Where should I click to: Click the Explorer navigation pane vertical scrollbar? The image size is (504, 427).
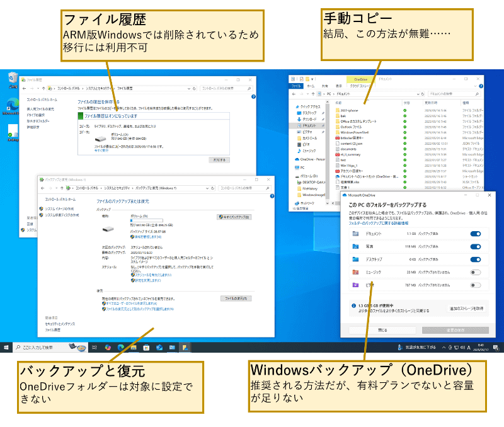pos(327,151)
